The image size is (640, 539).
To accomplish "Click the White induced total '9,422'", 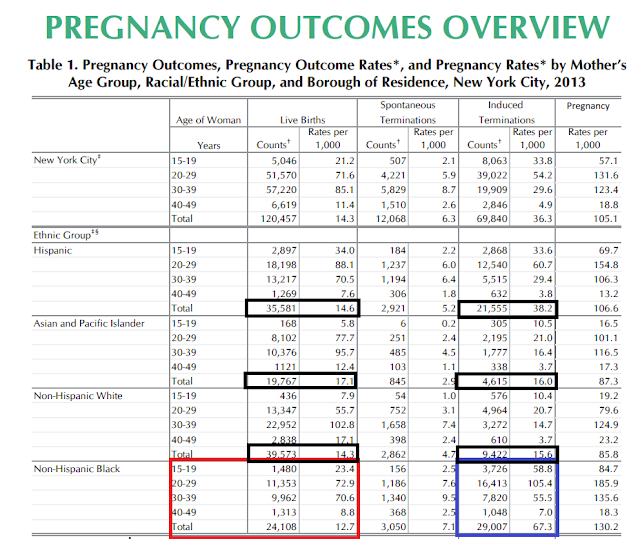I will 495,455.
